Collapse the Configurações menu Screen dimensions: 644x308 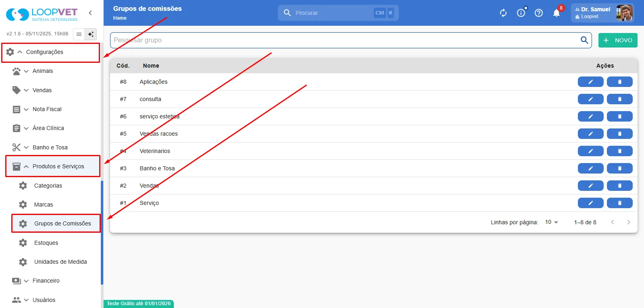click(51, 52)
